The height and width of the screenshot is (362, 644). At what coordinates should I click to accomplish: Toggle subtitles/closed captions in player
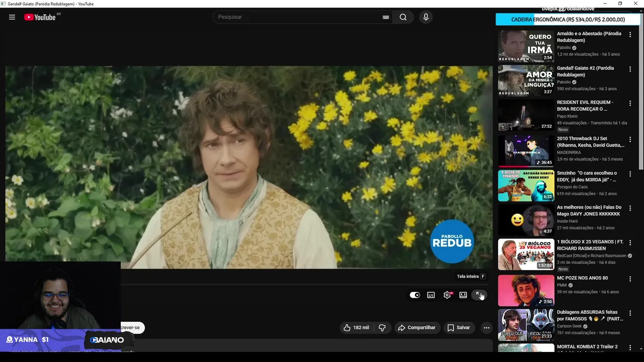[431, 295]
